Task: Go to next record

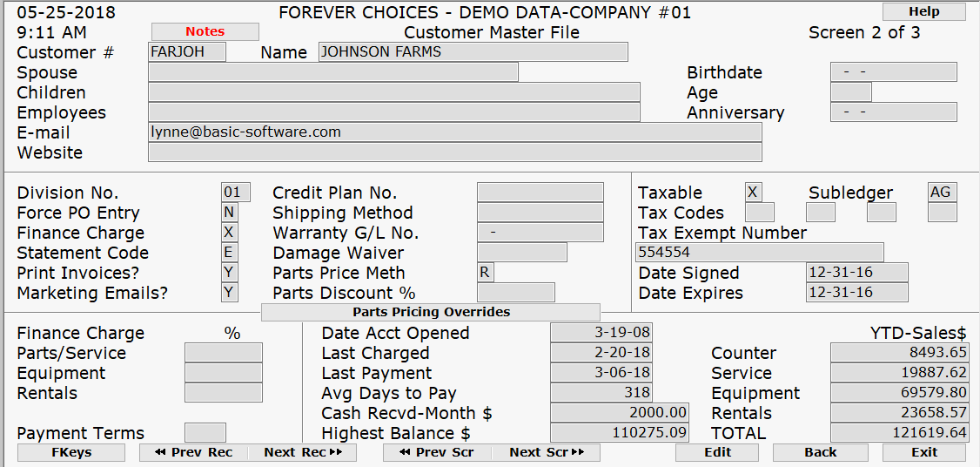Action: [x=302, y=453]
